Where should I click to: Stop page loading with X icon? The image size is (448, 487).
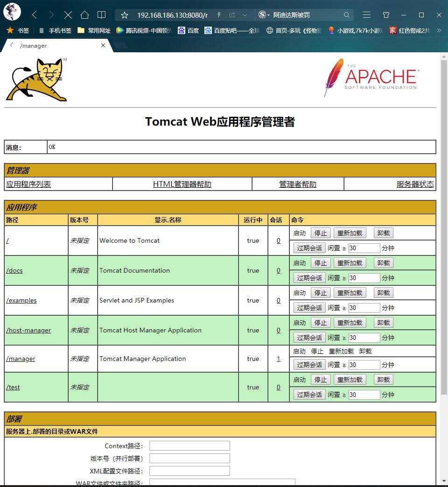click(68, 14)
